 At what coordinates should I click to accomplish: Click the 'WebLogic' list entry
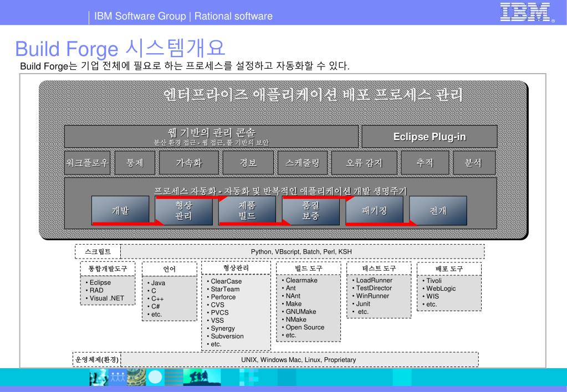click(x=441, y=288)
